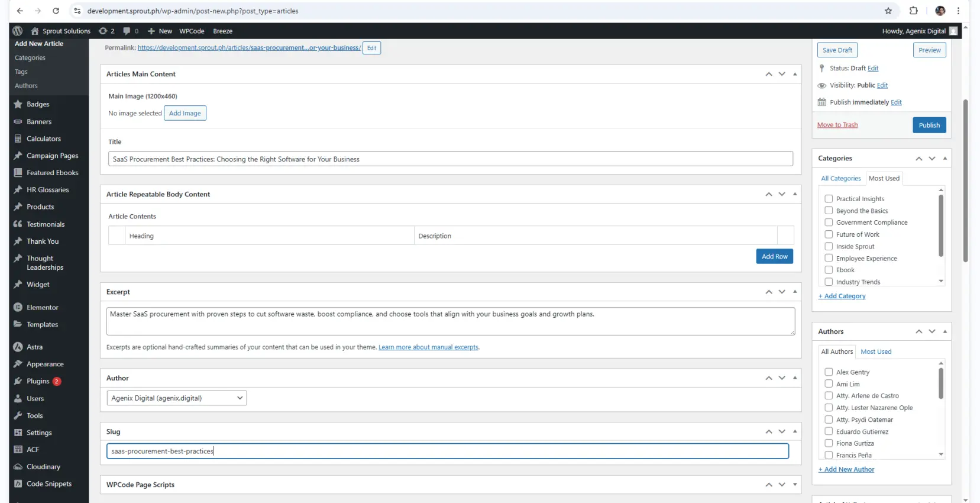Move Authors panel down

coord(932,331)
